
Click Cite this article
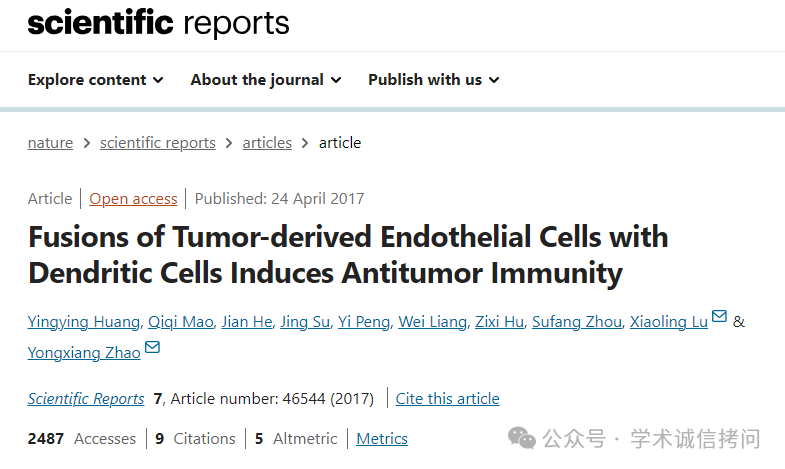tap(448, 398)
